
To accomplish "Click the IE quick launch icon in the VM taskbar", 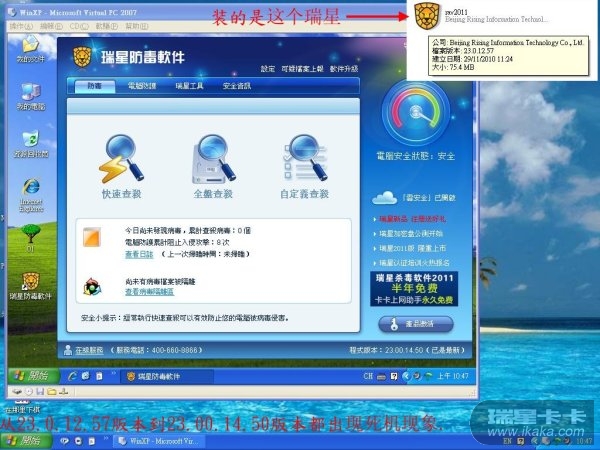I will 72,376.
